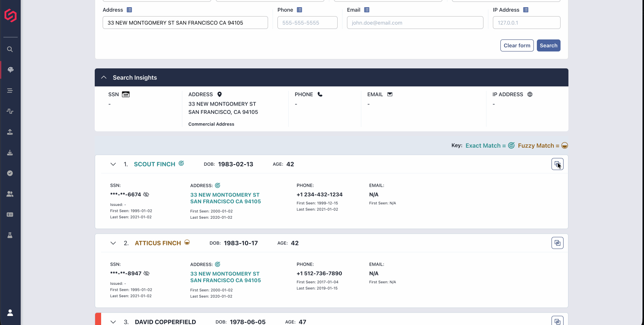Click the SSN card icon in Search Insights

tap(126, 94)
